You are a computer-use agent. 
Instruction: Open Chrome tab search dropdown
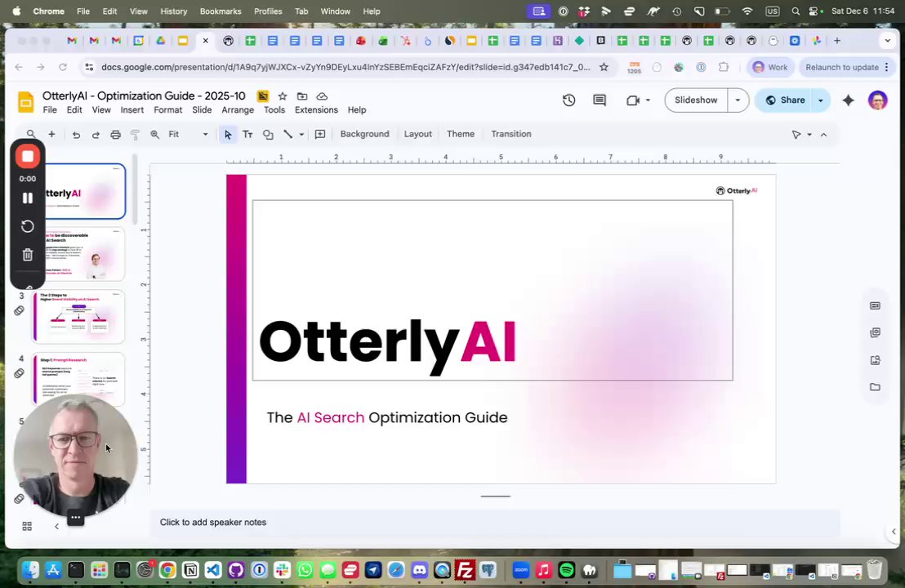click(888, 41)
